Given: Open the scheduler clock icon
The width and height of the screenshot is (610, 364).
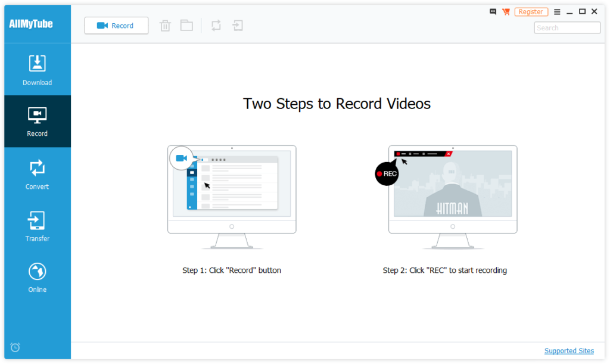Looking at the screenshot, I should [14, 347].
